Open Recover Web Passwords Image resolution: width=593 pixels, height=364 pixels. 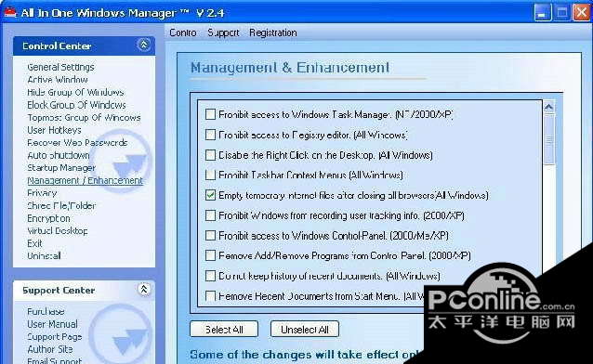77,142
